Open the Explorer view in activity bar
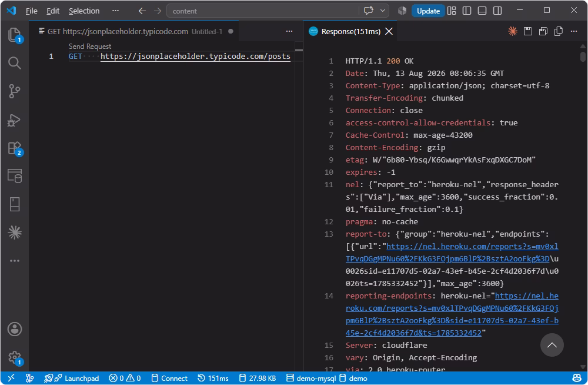Screen dimensions: 588x385 (x=14, y=35)
